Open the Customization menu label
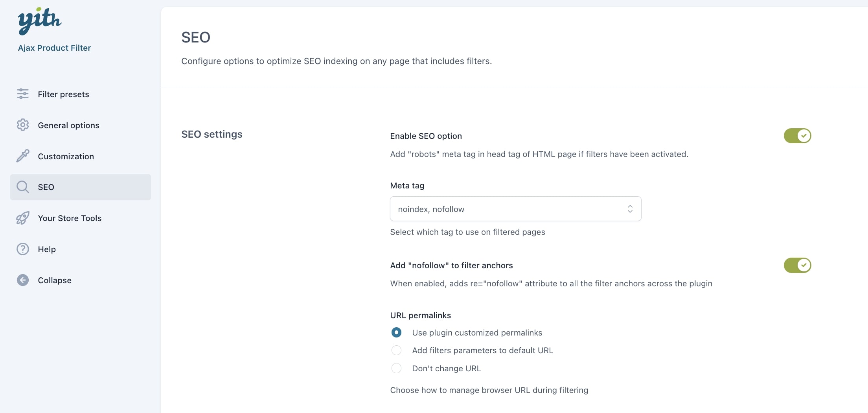The image size is (868, 413). point(66,157)
